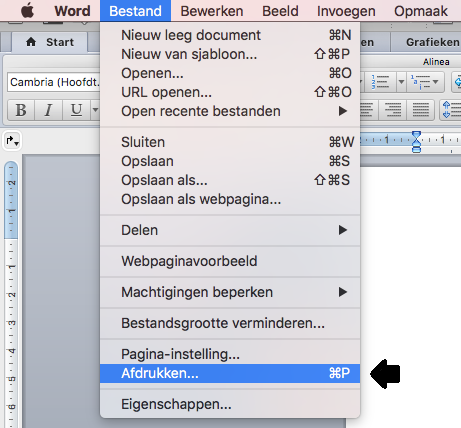Open the Apple menu
Image resolution: width=461 pixels, height=428 pixels.
pyautogui.click(x=28, y=11)
